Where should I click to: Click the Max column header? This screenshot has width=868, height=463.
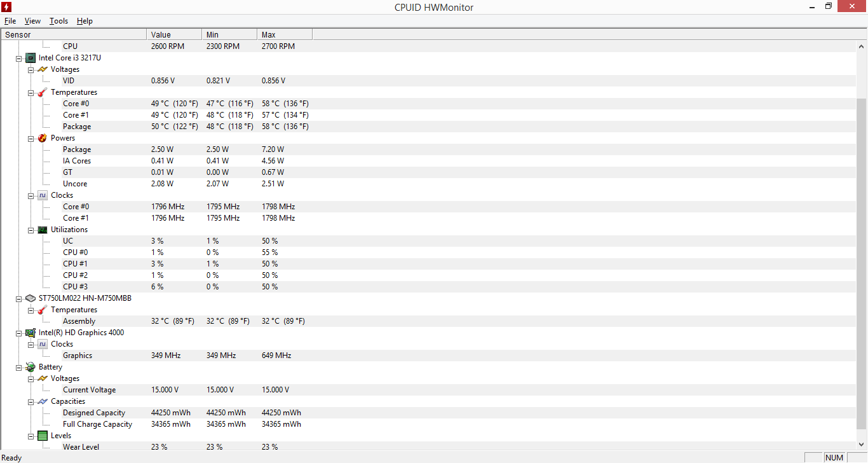coord(285,35)
